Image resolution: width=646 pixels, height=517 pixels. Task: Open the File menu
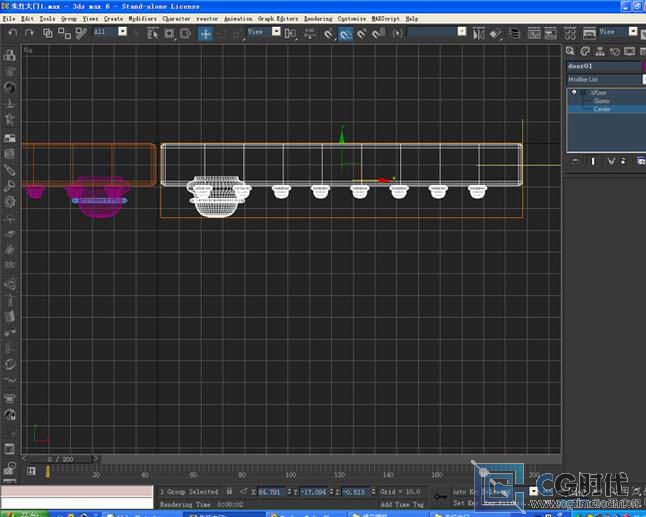[x=9, y=19]
